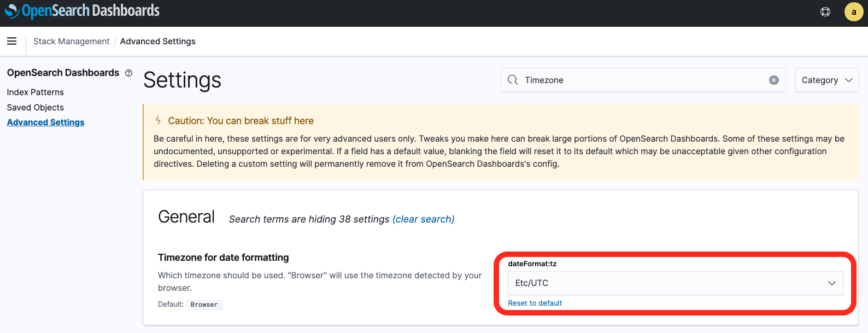Open Saved Objects in sidebar
The image size is (868, 333).
36,108
